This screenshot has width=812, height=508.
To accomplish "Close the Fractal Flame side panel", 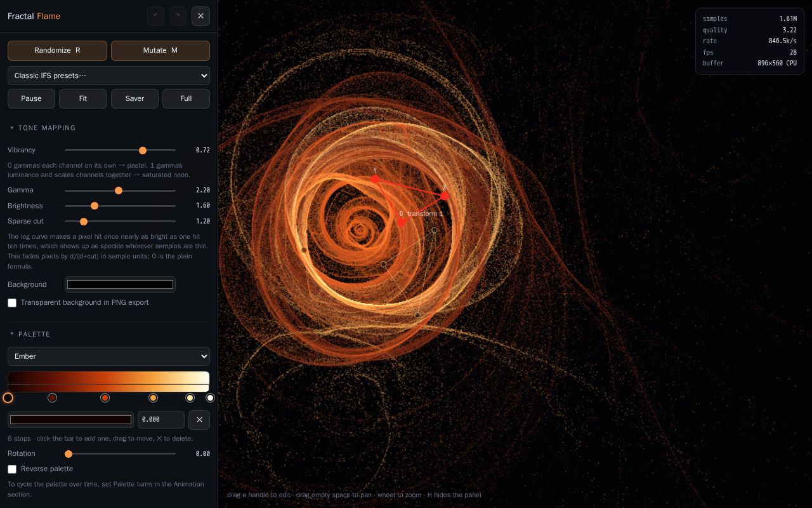I will (x=200, y=16).
